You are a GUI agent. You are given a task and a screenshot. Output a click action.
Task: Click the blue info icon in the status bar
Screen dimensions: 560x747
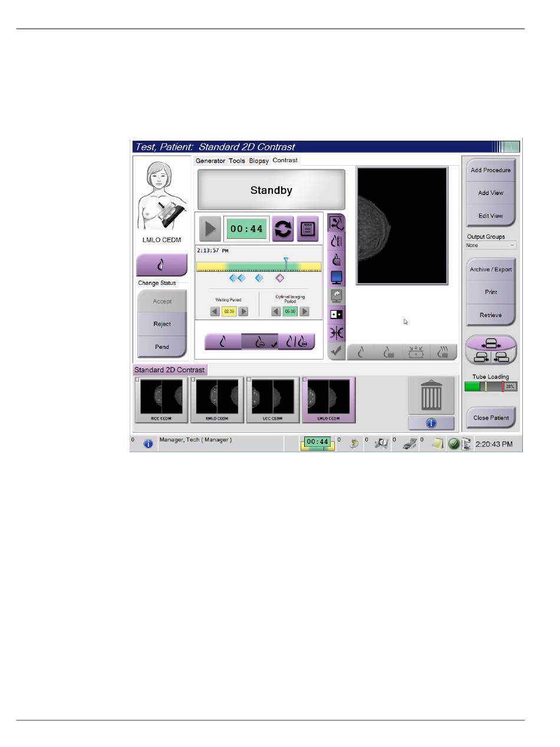click(148, 444)
